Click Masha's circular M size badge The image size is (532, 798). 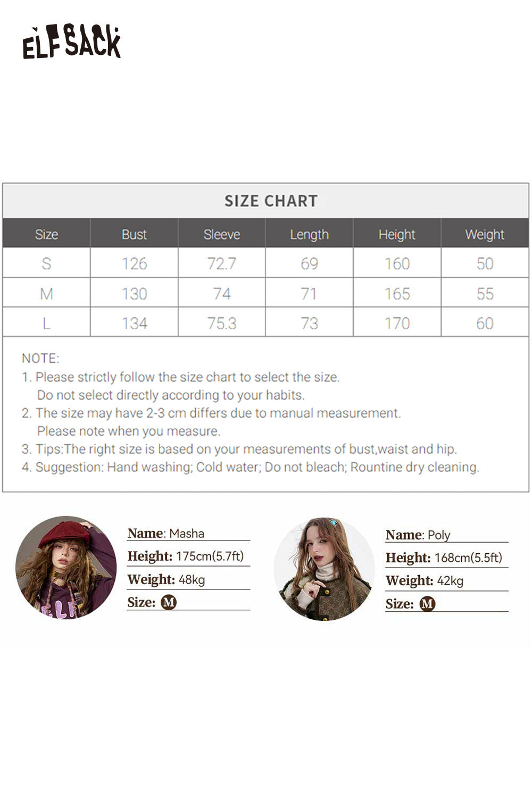tap(169, 602)
